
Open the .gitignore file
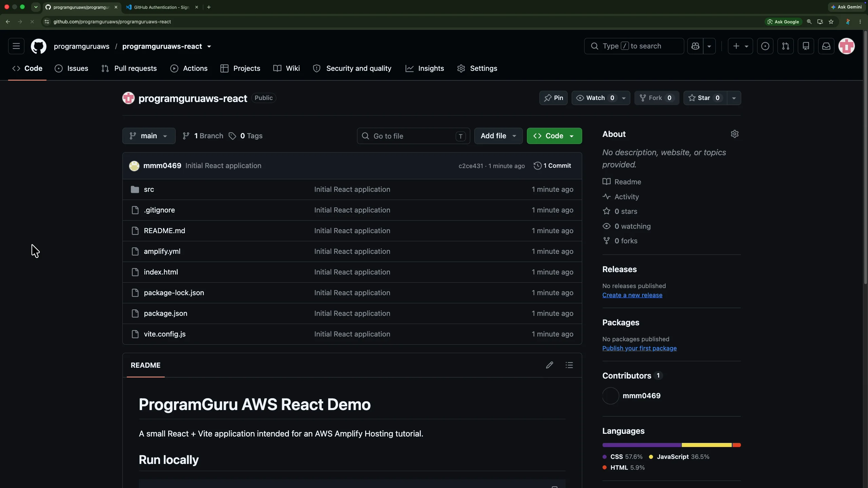coord(159,210)
